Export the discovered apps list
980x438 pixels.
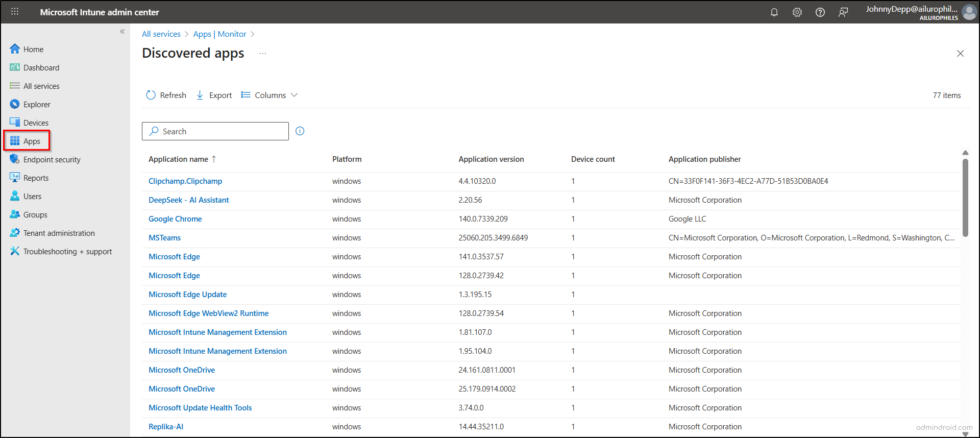(x=214, y=95)
